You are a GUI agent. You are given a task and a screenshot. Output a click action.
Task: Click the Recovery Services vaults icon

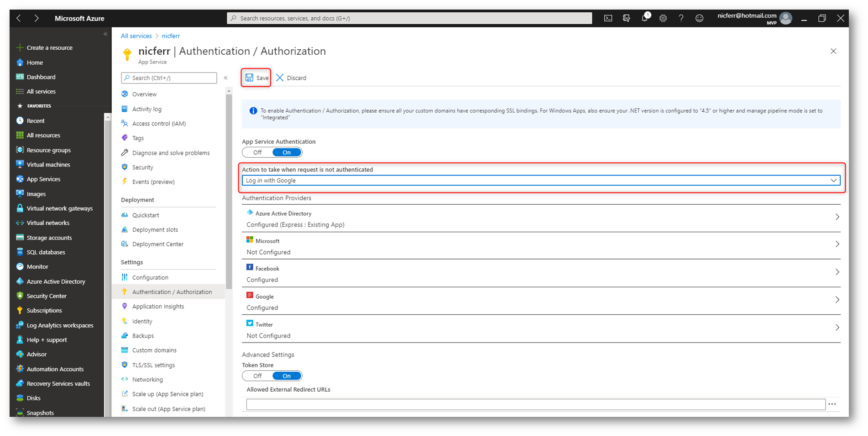pyautogui.click(x=20, y=384)
